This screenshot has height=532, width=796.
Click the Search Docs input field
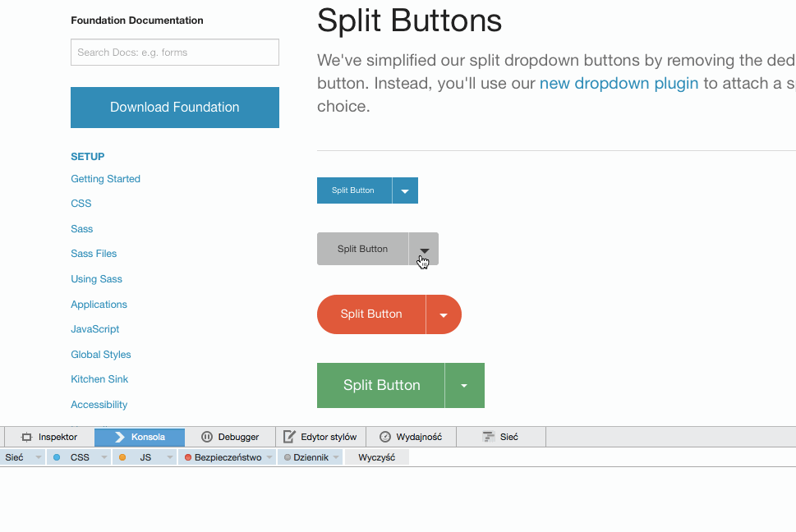174,51
